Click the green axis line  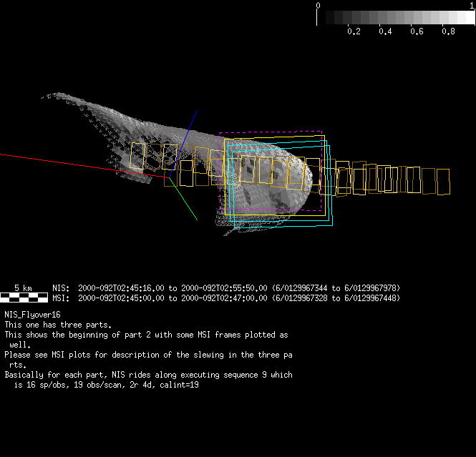tap(186, 204)
